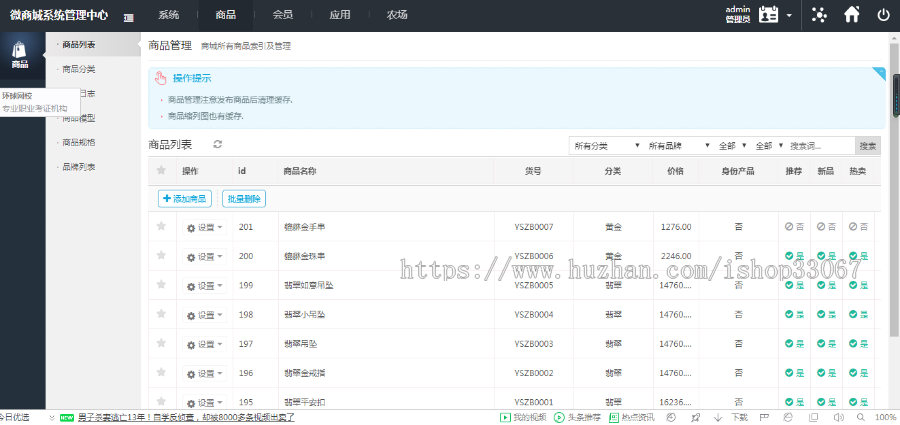Click the 搜索 search button
Screen dimensions: 900x425
tap(868, 146)
